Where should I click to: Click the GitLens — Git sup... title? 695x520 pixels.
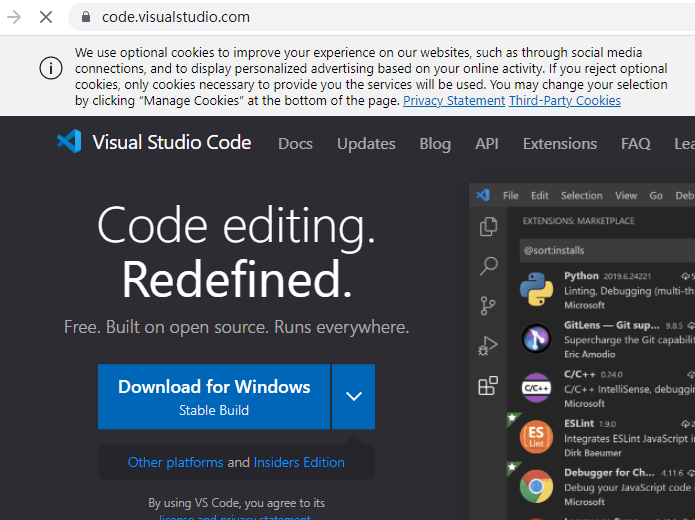coord(612,325)
